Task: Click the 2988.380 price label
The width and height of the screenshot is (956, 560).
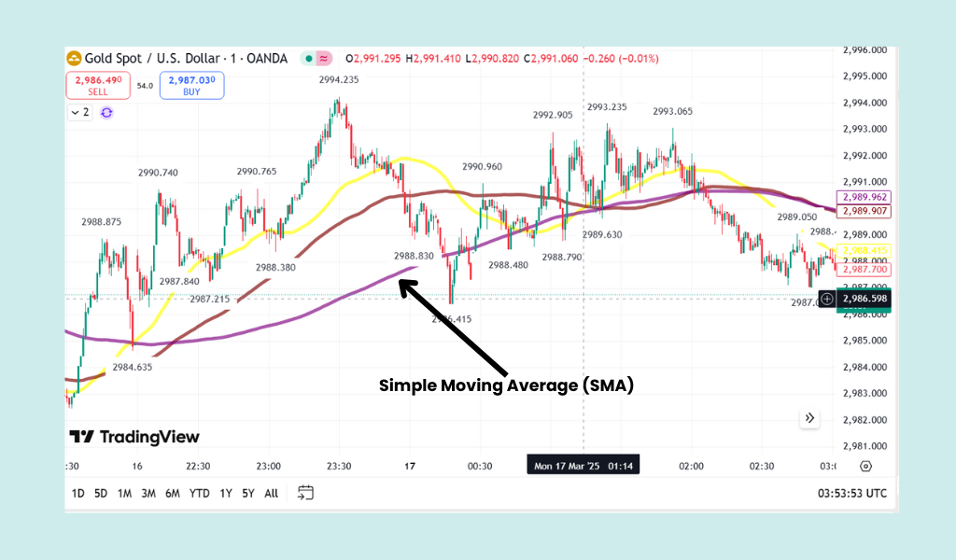Action: coord(275,268)
